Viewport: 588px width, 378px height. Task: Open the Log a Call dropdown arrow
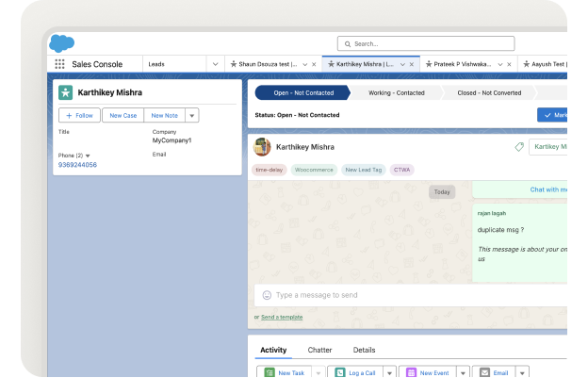click(389, 373)
